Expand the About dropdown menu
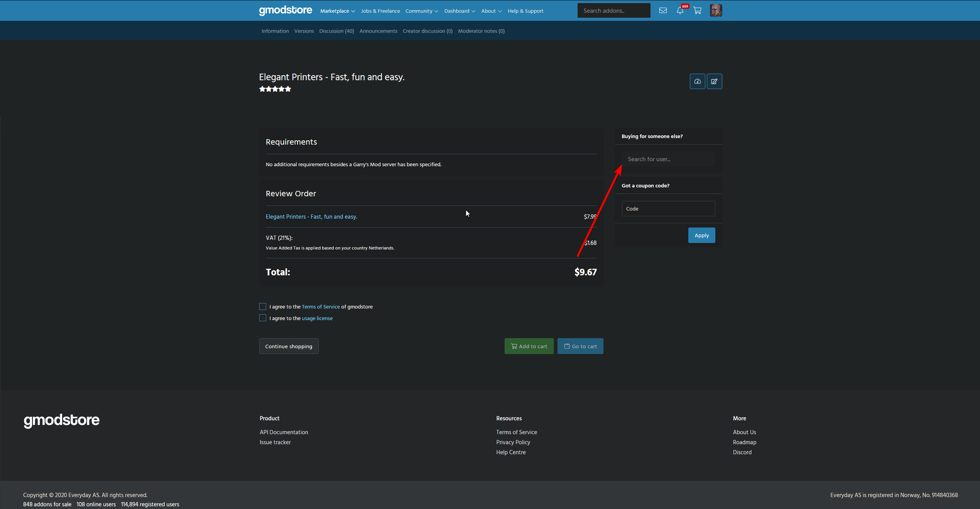The image size is (980, 509). 492,11
